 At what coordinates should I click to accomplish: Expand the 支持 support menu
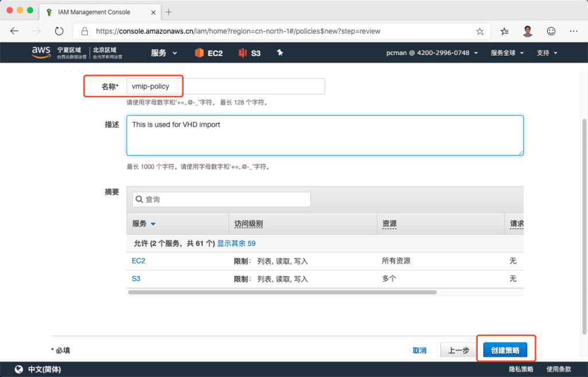tap(547, 53)
